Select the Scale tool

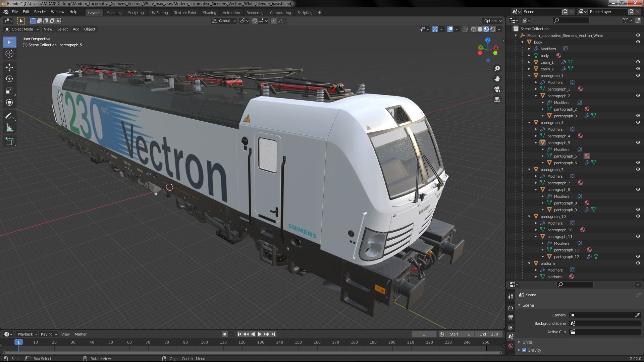click(9, 91)
